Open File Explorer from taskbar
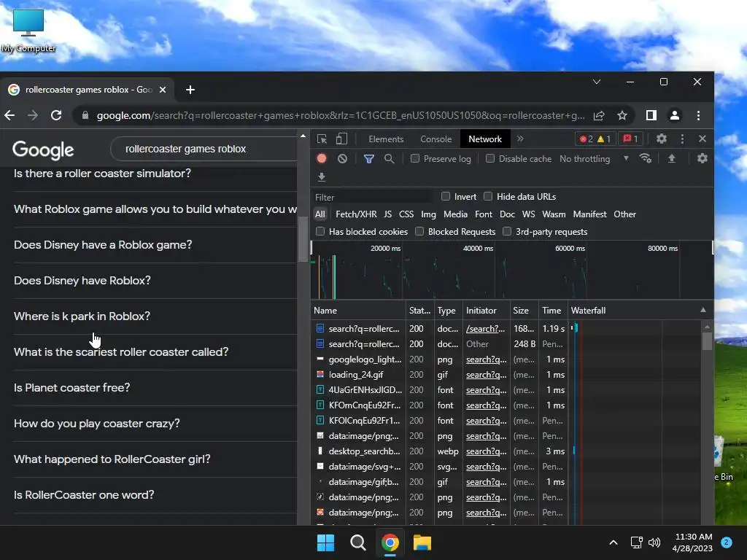This screenshot has width=747, height=560. tap(422, 542)
